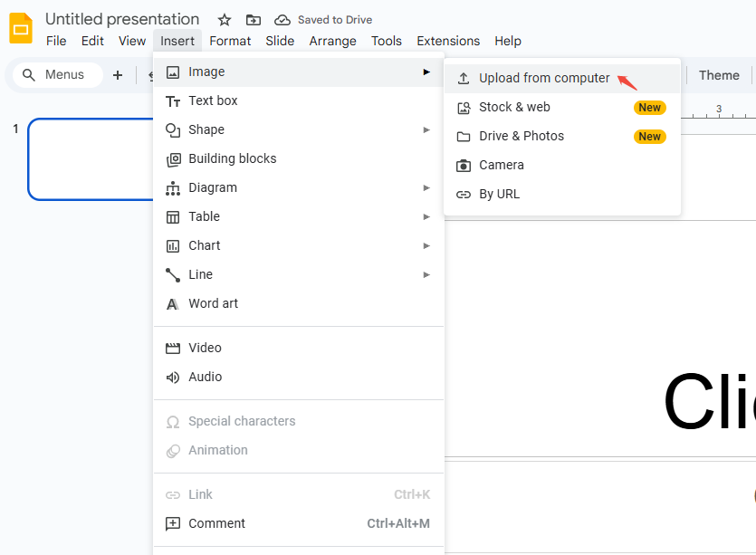756x555 pixels.
Task: Star the Untitled presentation
Action: tap(225, 20)
